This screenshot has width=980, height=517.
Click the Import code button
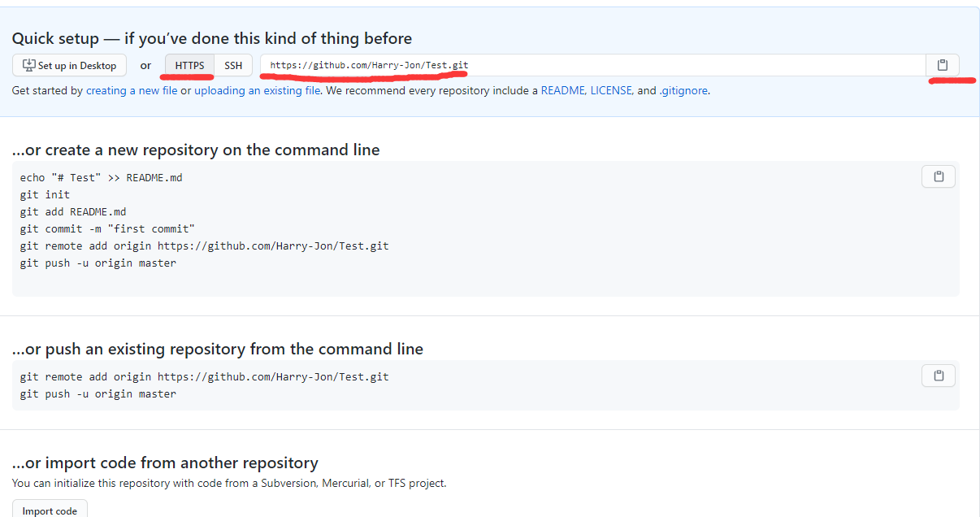coord(50,510)
